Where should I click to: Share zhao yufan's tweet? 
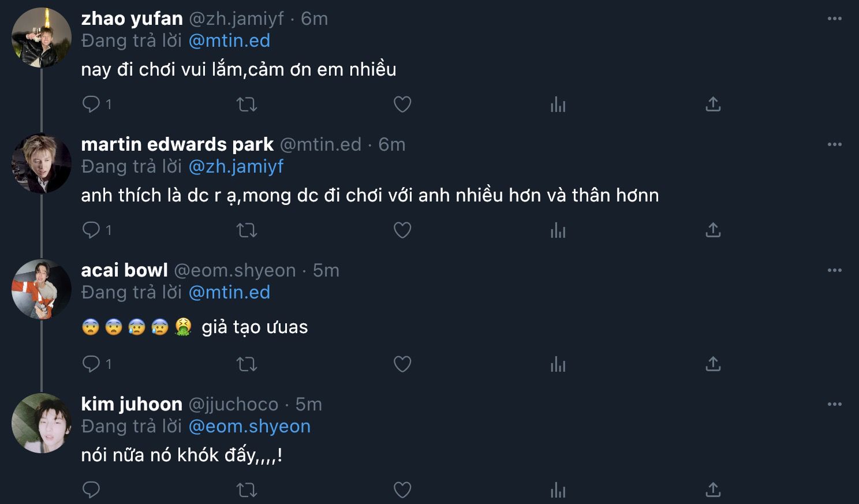[x=713, y=104]
